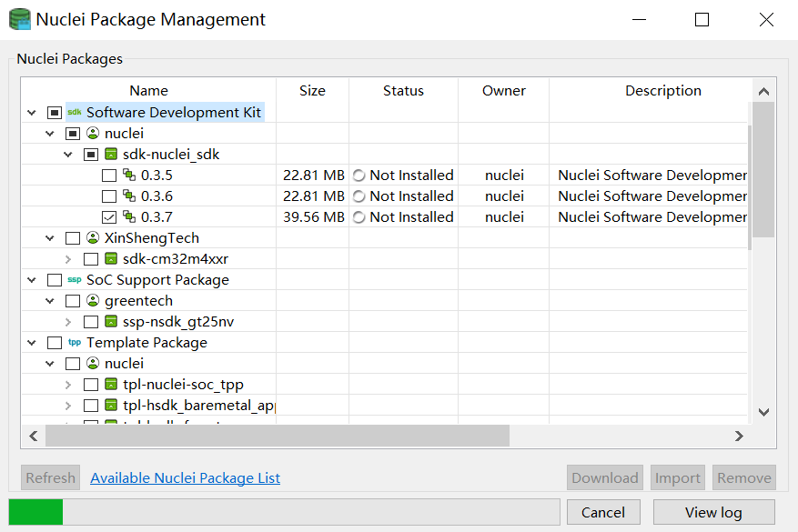Click the green download progress bar
This screenshot has height=532, width=798.
point(35,512)
